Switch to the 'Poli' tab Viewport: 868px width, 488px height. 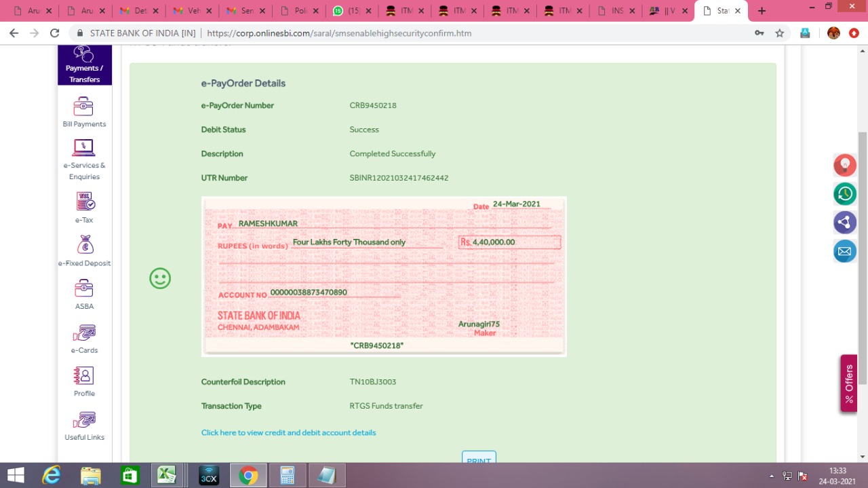pyautogui.click(x=299, y=11)
